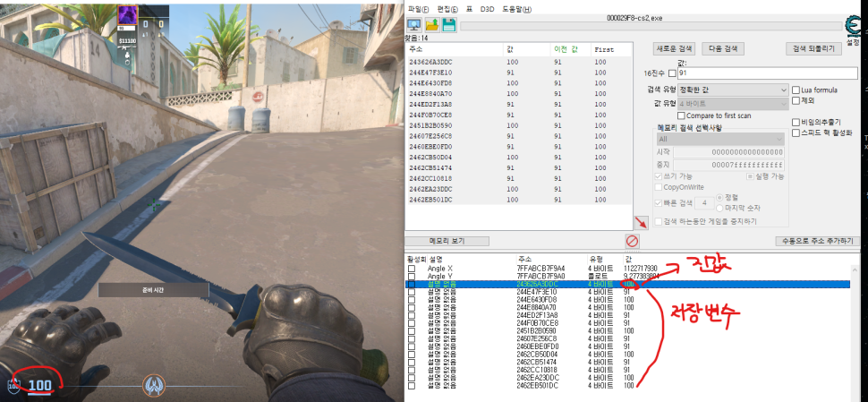868x402 pixels.
Task: Select the 마지막 숫자 radio button
Action: [x=719, y=209]
